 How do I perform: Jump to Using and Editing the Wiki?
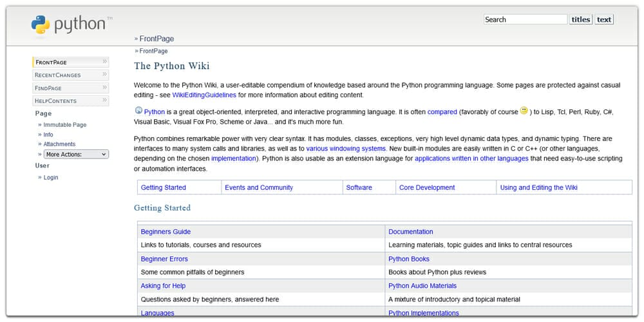[539, 187]
